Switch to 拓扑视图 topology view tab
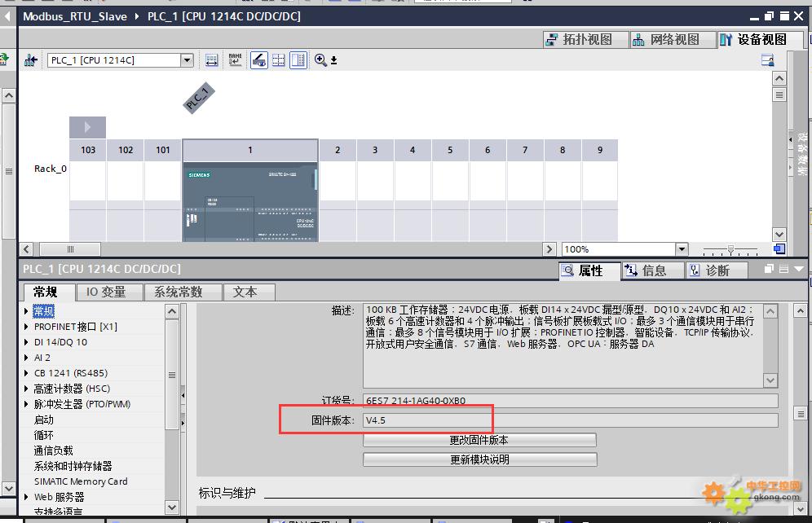The width and height of the screenshot is (812, 523). point(585,39)
